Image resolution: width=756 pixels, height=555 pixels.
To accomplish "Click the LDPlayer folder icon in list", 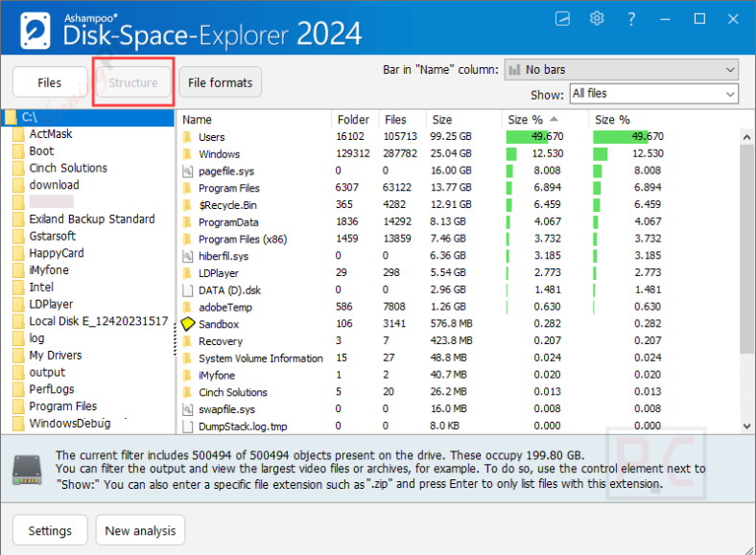I will [187, 273].
